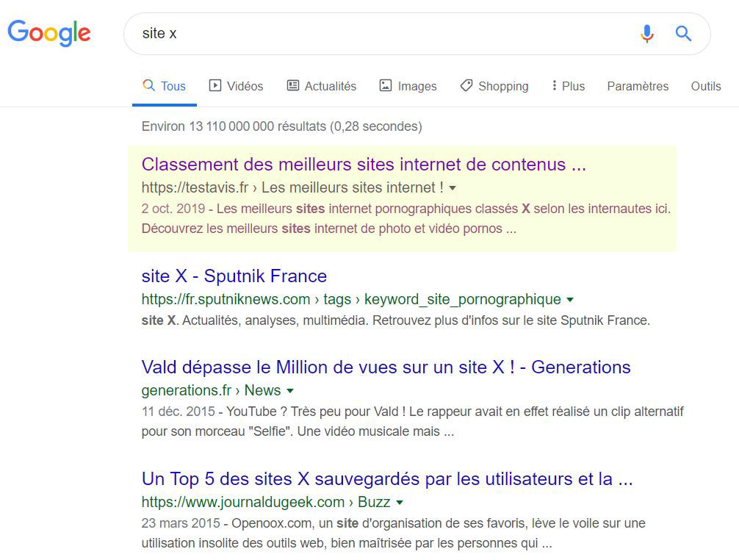The height and width of the screenshot is (560, 739).
Task: Open 'Classement des meilleurs sites internet' result
Action: point(364,164)
